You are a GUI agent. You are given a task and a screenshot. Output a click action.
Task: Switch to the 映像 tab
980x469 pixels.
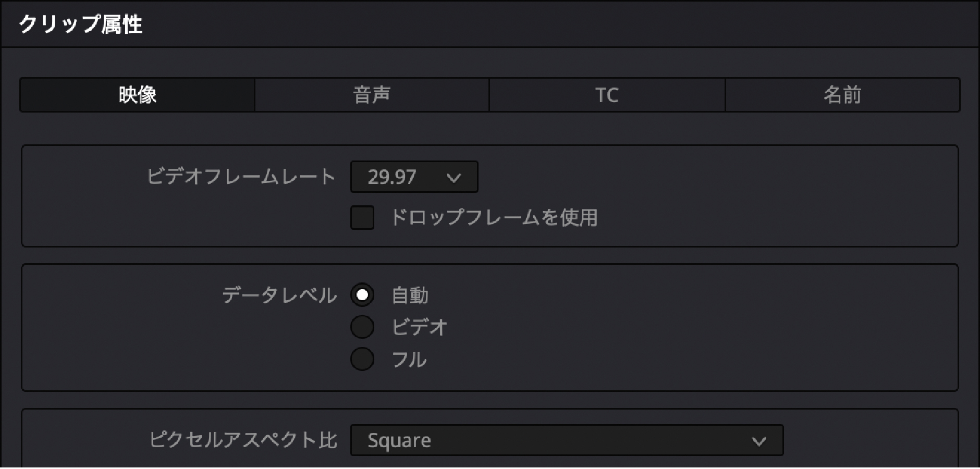pos(137,95)
